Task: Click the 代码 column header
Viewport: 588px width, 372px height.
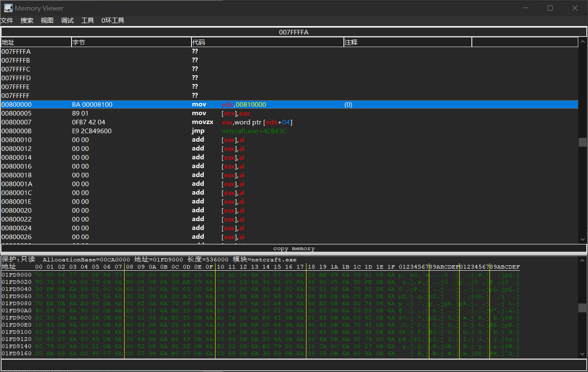Action: [267, 42]
